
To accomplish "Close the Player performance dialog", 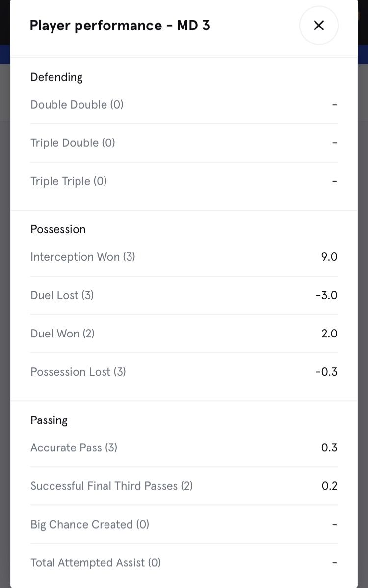I will (x=318, y=26).
